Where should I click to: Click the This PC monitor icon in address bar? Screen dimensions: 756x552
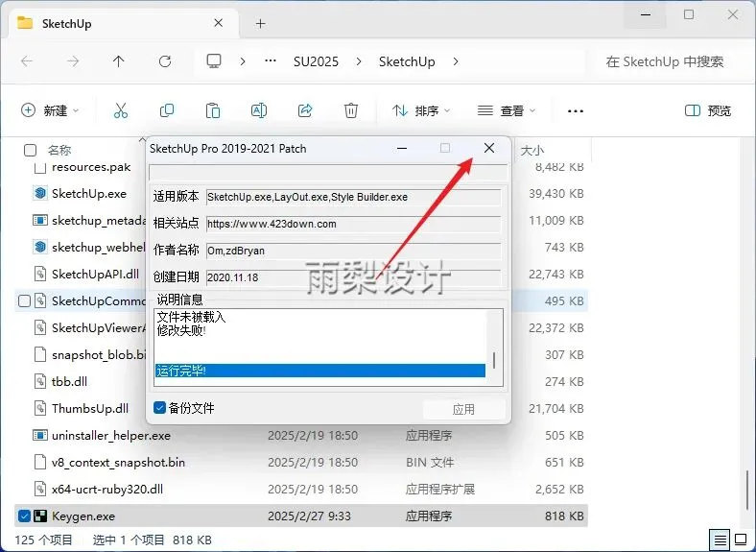pyautogui.click(x=214, y=61)
